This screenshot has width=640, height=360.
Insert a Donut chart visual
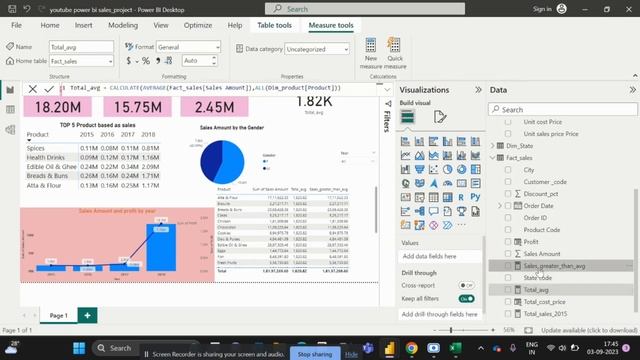[x=461, y=169]
